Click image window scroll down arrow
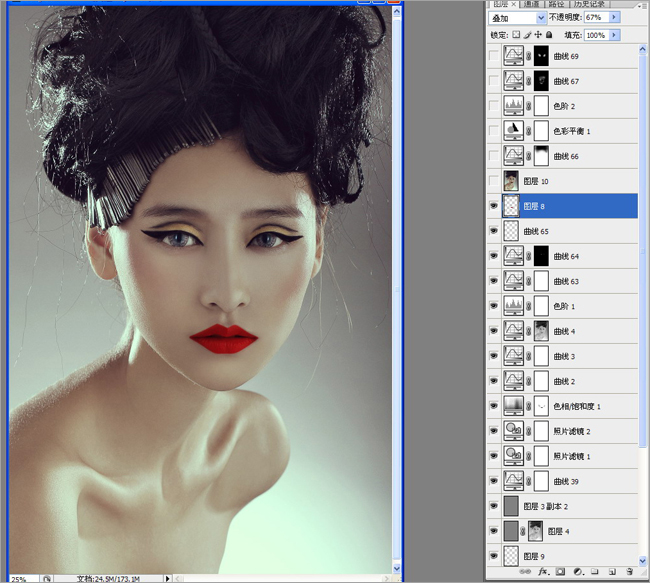650x583 pixels. coord(397,568)
